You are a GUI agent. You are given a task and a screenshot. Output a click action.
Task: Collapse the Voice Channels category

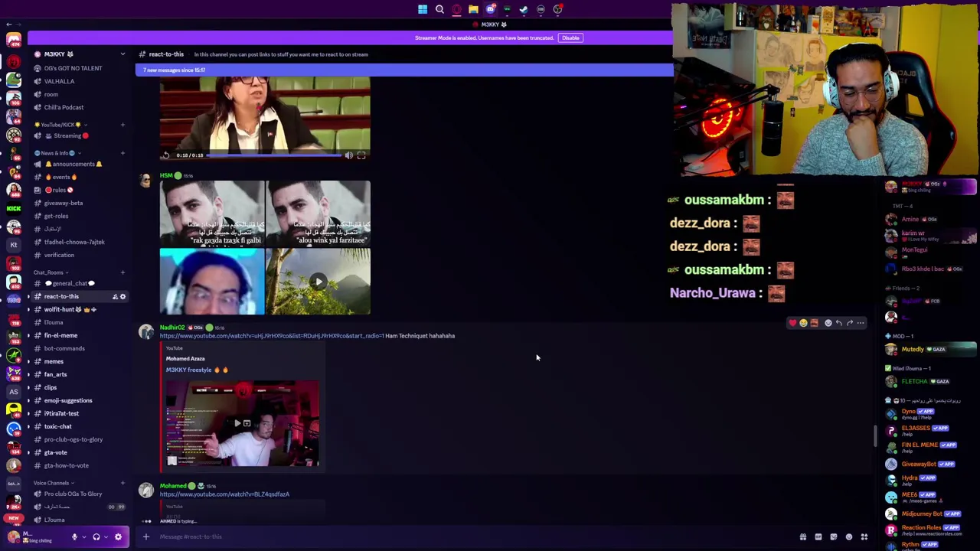(54, 483)
